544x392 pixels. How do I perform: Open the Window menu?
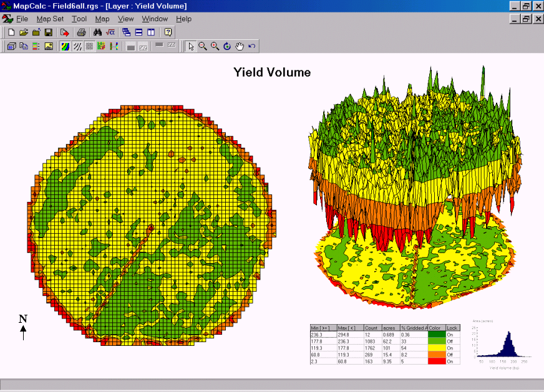point(155,19)
